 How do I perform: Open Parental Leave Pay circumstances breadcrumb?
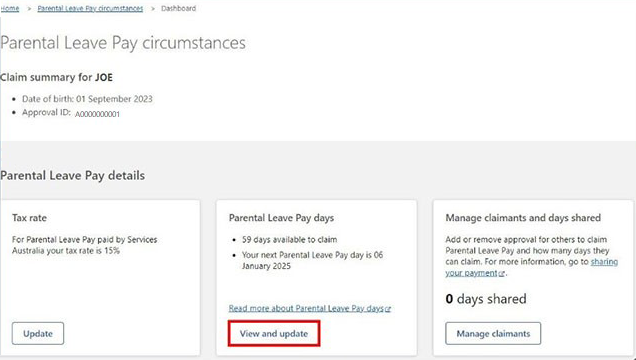pos(90,9)
